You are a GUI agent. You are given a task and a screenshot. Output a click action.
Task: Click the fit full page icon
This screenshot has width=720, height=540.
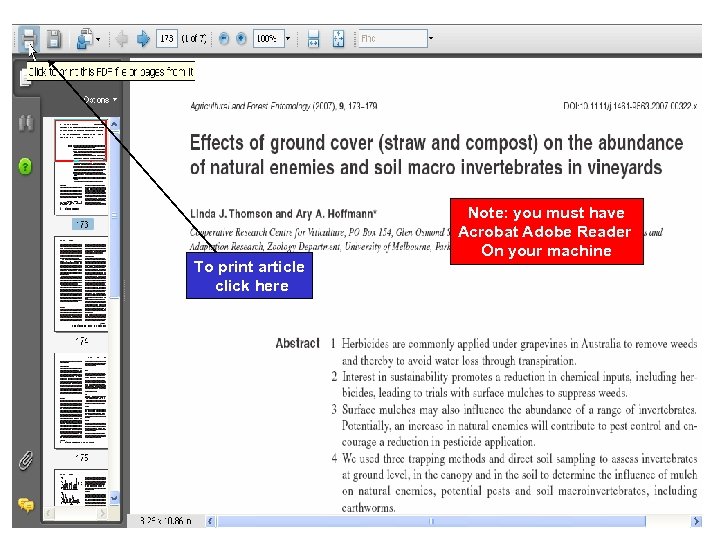point(338,39)
